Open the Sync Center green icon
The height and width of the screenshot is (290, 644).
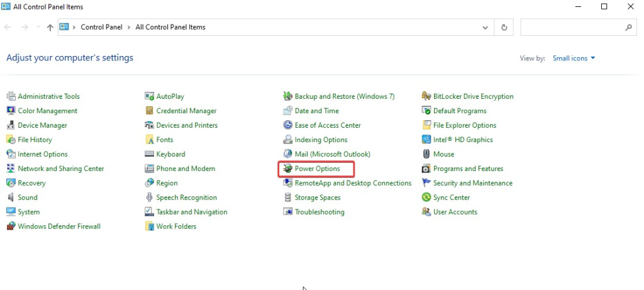(x=426, y=198)
